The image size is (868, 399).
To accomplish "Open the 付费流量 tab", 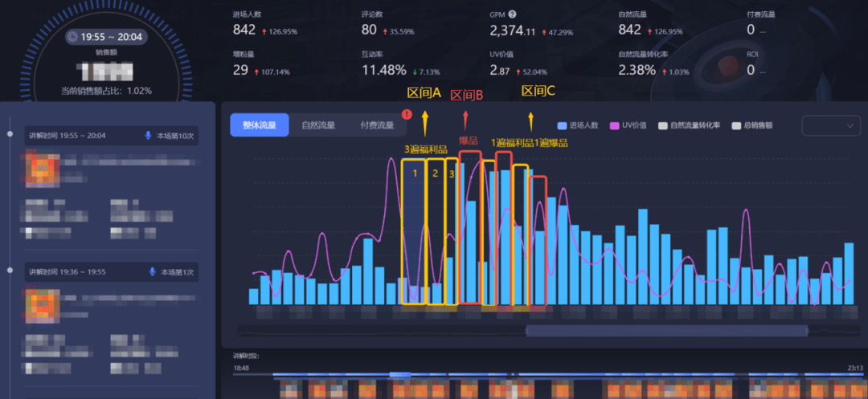I will click(x=377, y=125).
